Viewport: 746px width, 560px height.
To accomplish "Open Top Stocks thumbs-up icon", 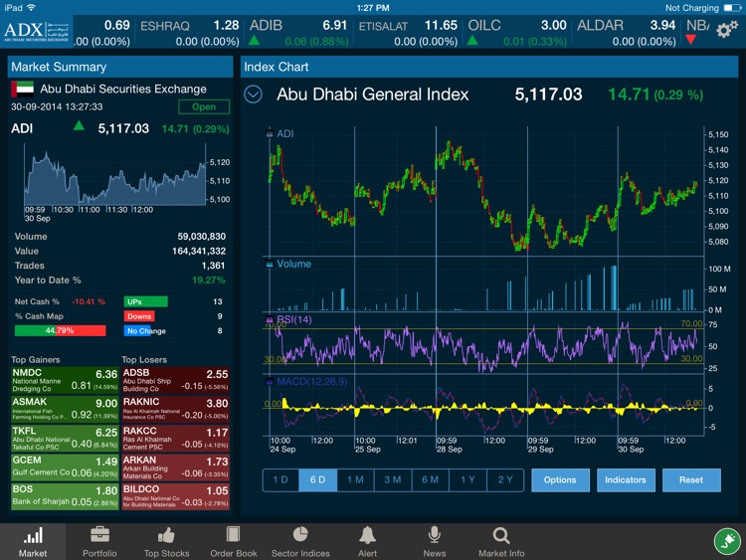I will click(x=166, y=535).
